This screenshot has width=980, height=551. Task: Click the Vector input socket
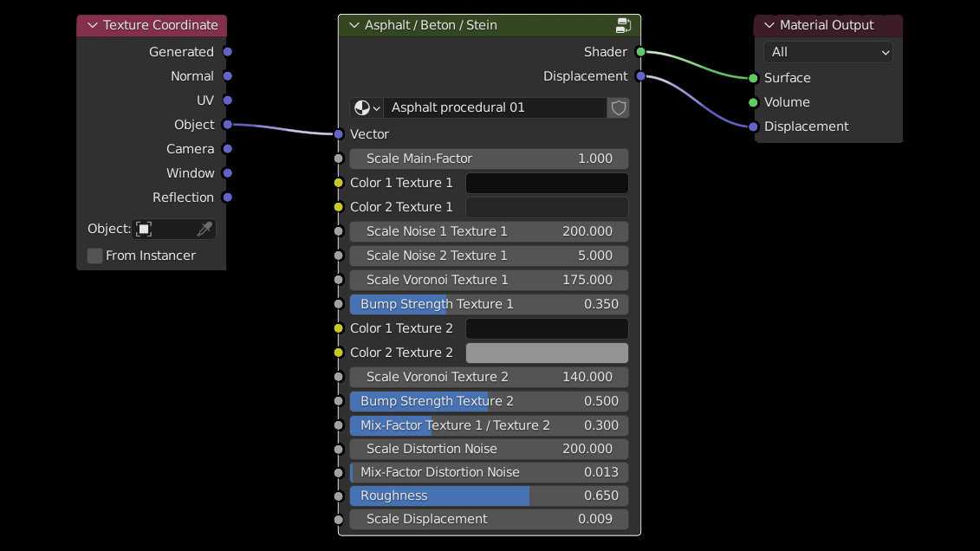click(339, 134)
